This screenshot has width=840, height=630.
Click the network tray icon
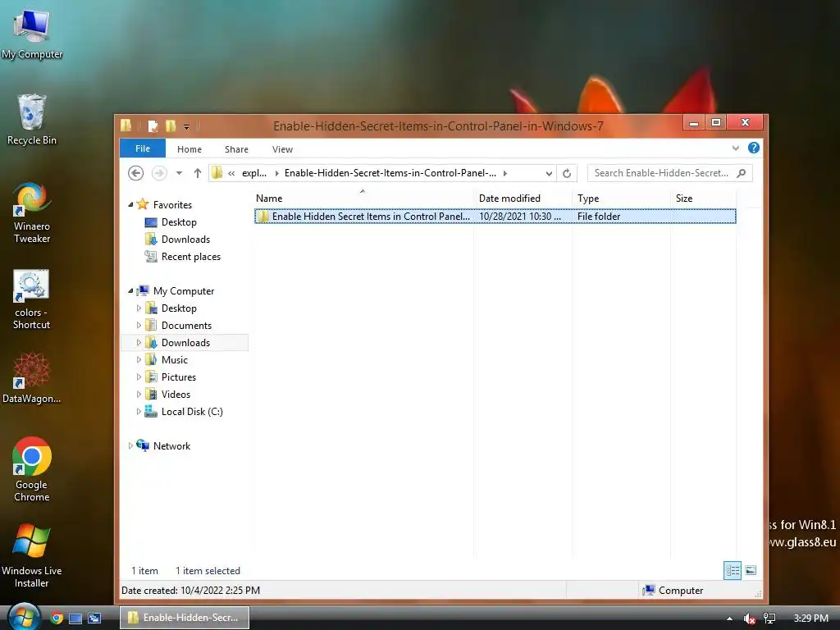coord(769,619)
